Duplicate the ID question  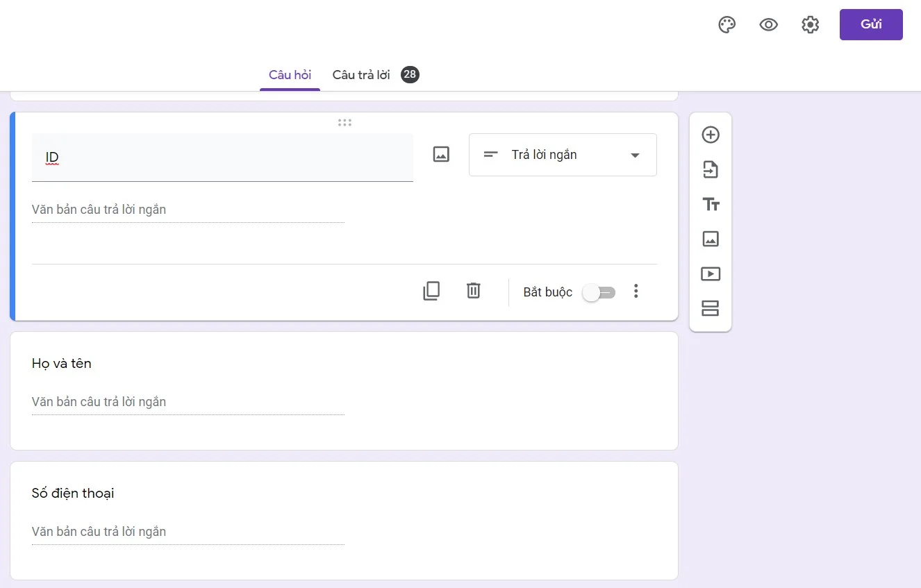(x=431, y=291)
